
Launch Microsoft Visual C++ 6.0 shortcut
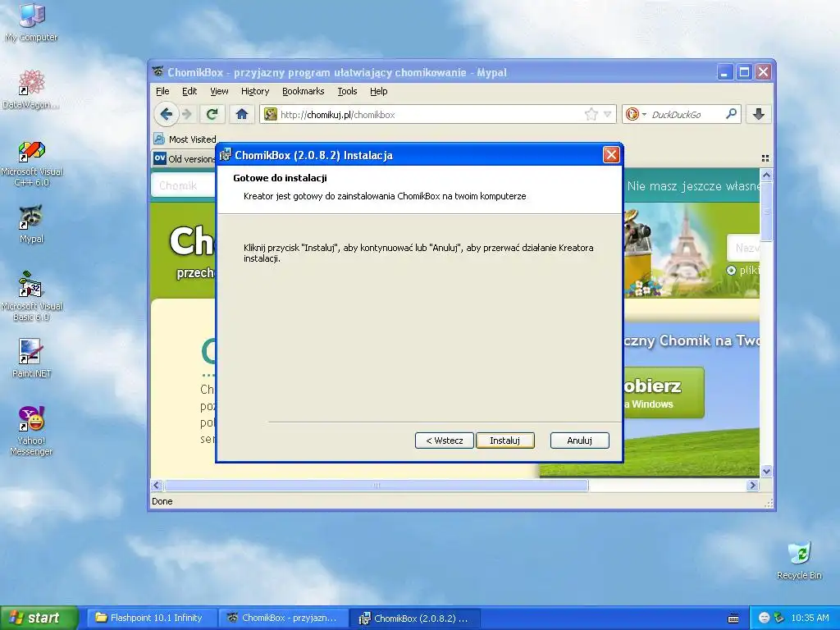pyautogui.click(x=31, y=163)
